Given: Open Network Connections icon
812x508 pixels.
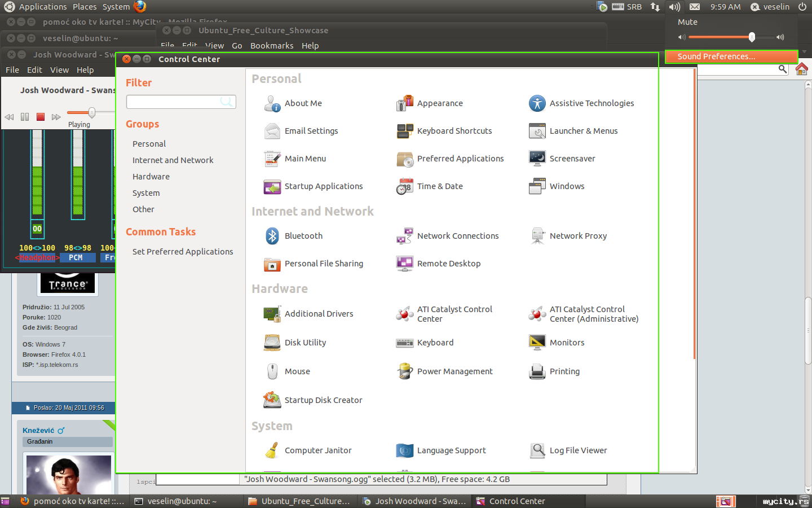Looking at the screenshot, I should point(405,236).
